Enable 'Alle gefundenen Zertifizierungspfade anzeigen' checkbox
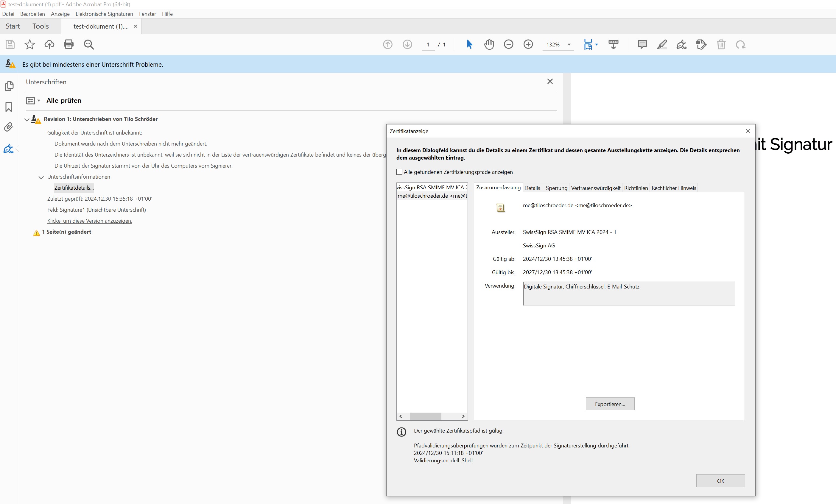Image resolution: width=836 pixels, height=504 pixels. [400, 172]
